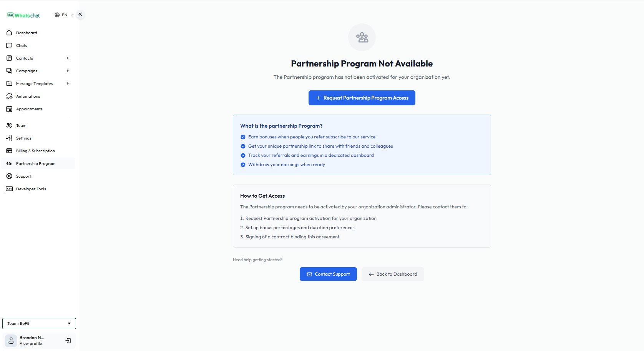Click the Appointments calendar icon
This screenshot has width=644, height=351.
[9, 109]
